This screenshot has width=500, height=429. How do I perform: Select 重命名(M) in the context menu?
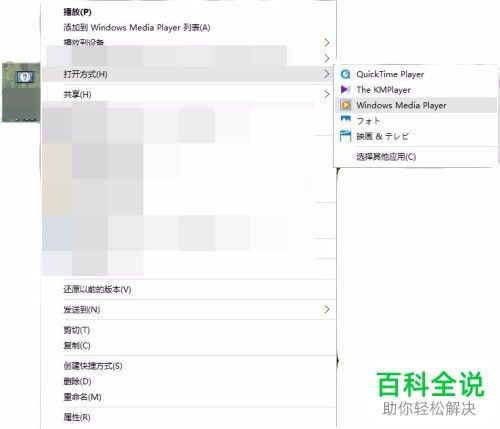point(188,397)
